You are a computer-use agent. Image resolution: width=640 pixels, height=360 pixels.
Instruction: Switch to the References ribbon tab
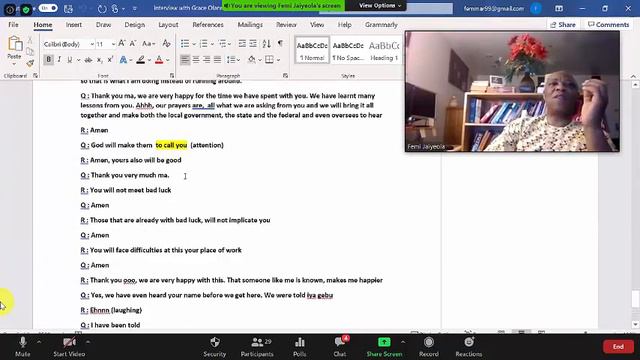pyautogui.click(x=208, y=24)
